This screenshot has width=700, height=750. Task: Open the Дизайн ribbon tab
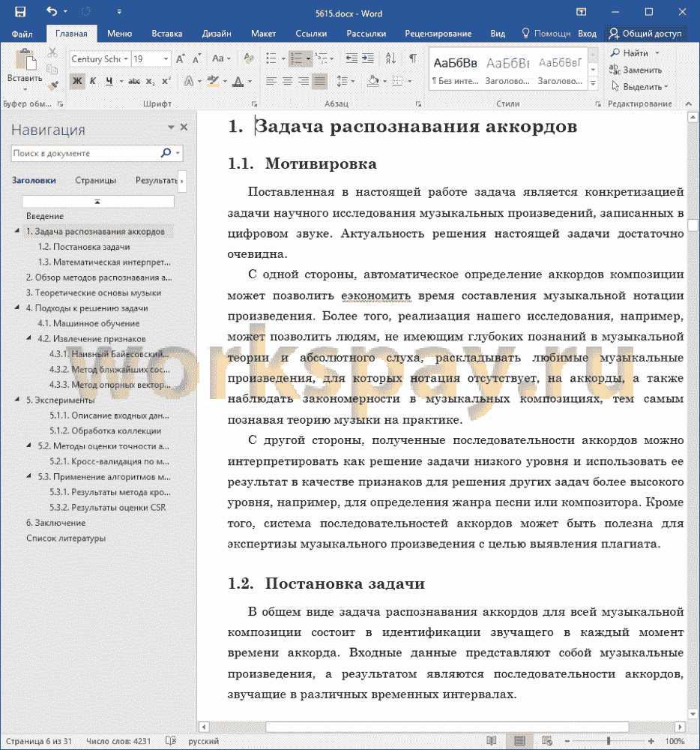pyautogui.click(x=217, y=34)
